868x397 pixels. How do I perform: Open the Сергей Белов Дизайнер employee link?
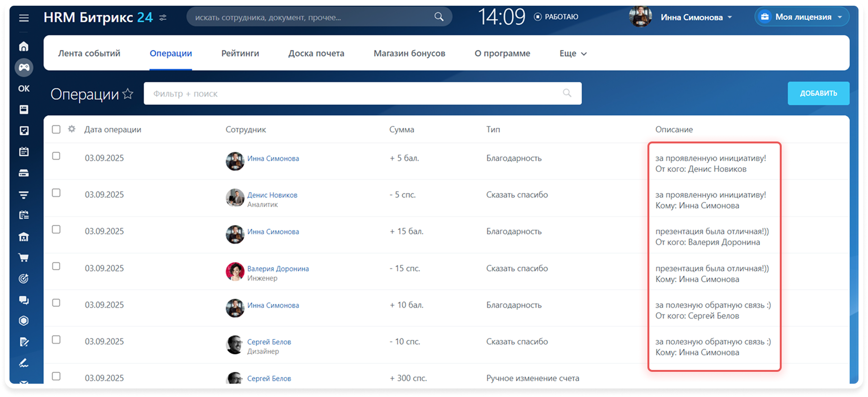[x=269, y=342]
